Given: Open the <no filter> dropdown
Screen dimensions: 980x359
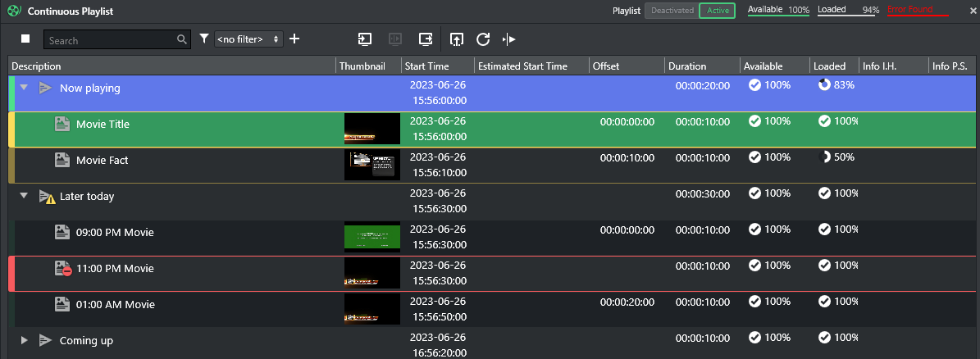Looking at the screenshot, I should coord(248,39).
